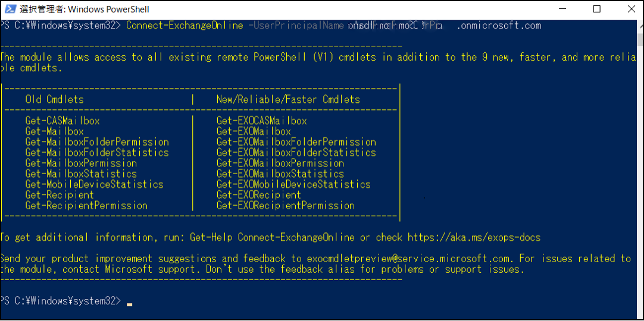Image resolution: width=644 pixels, height=321 pixels.
Task: Click the PowerShell icon in title bar
Action: click(x=10, y=9)
